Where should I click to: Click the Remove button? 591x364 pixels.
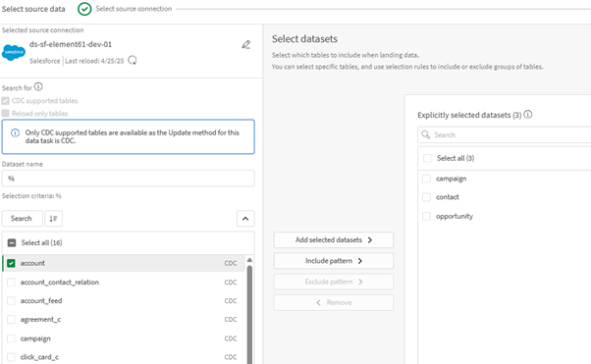[334, 302]
